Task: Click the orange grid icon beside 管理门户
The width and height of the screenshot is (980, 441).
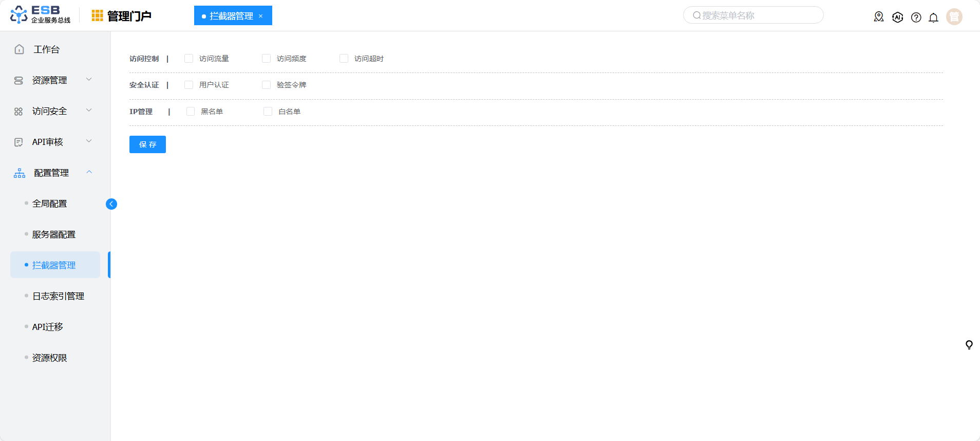Action: tap(97, 16)
